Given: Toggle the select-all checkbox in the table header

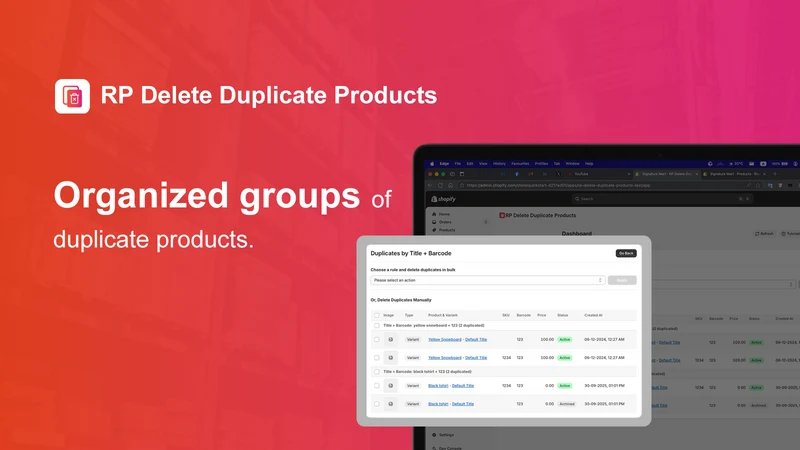Looking at the screenshot, I should coord(377,315).
